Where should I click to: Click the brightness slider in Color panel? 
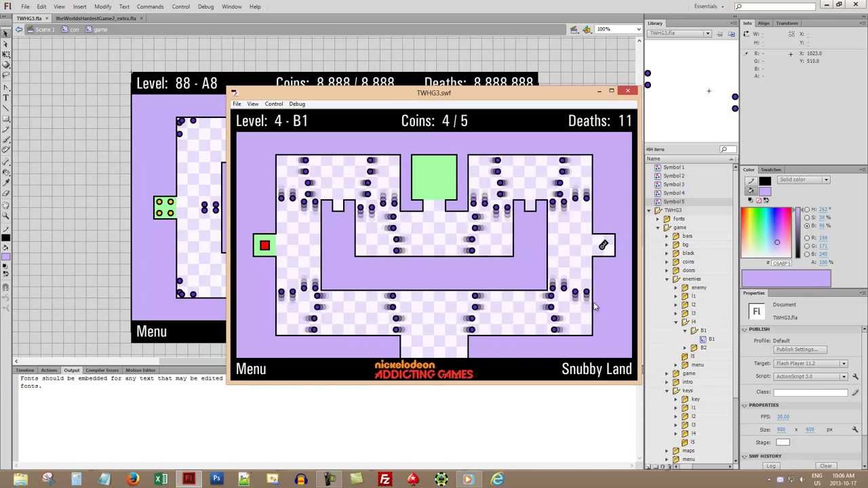pos(799,232)
